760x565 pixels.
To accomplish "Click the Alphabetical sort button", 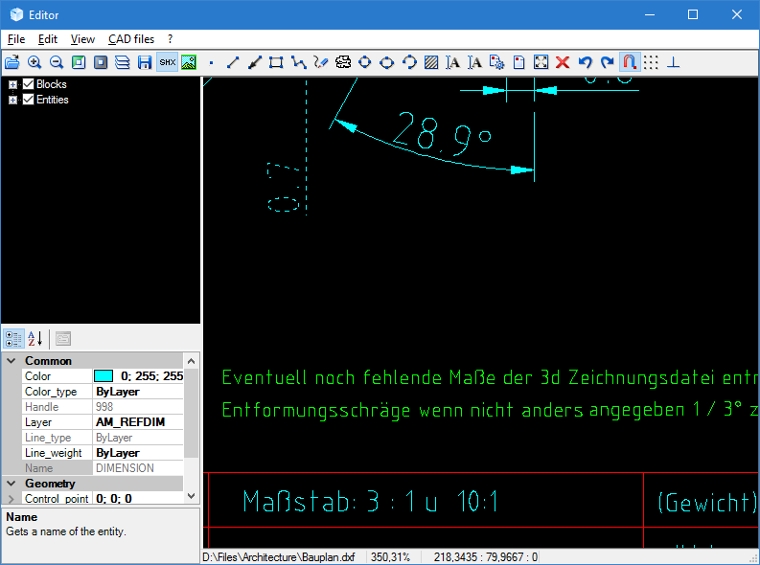I will coord(34,339).
